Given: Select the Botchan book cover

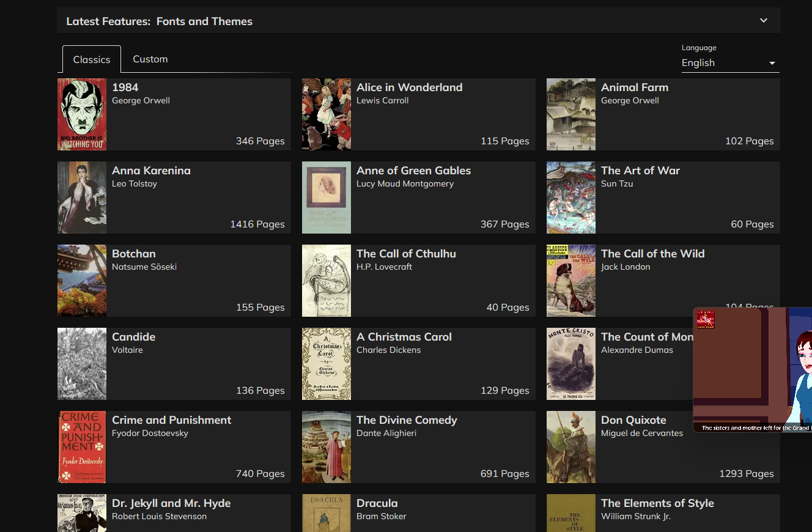Looking at the screenshot, I should coord(82,281).
